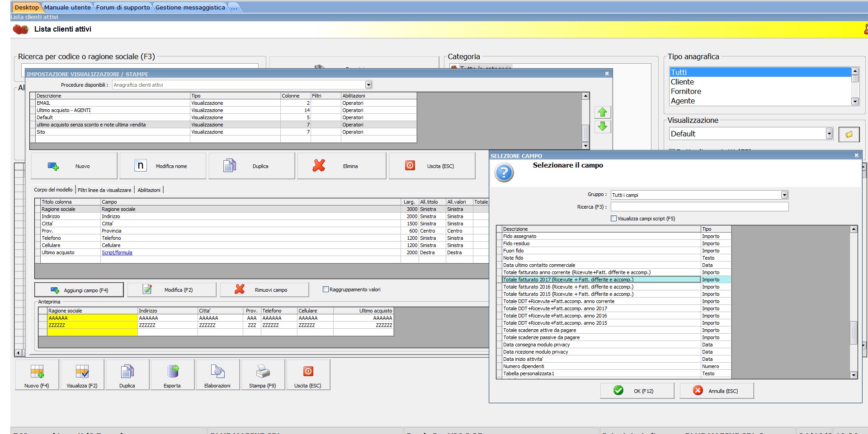Click the Esporta database icon
Image resolution: width=868 pixels, height=434 pixels.
point(172,372)
